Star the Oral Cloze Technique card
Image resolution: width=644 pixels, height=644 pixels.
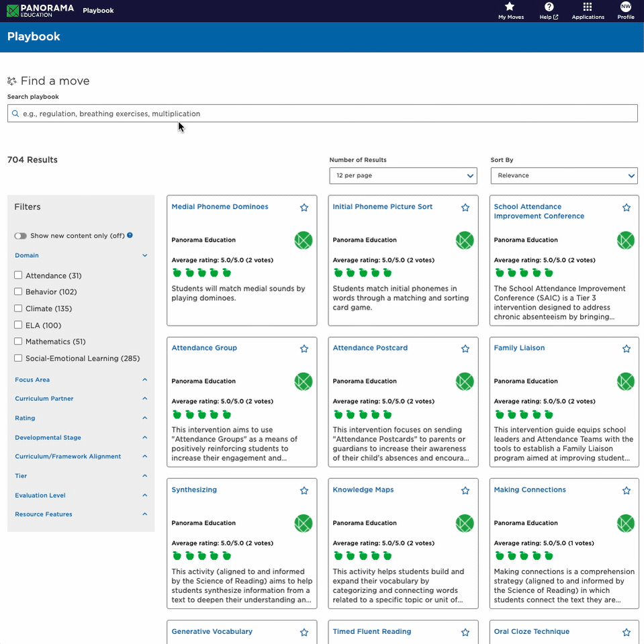tap(627, 632)
